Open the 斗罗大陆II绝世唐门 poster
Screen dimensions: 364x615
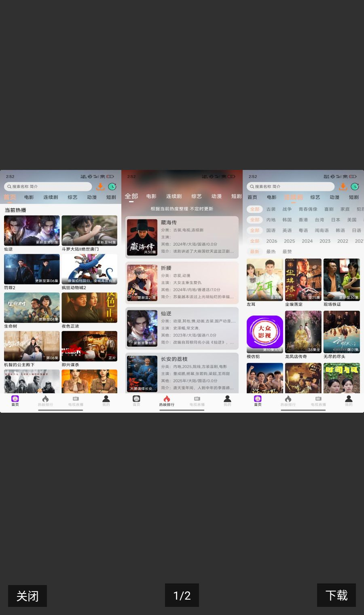89,231
